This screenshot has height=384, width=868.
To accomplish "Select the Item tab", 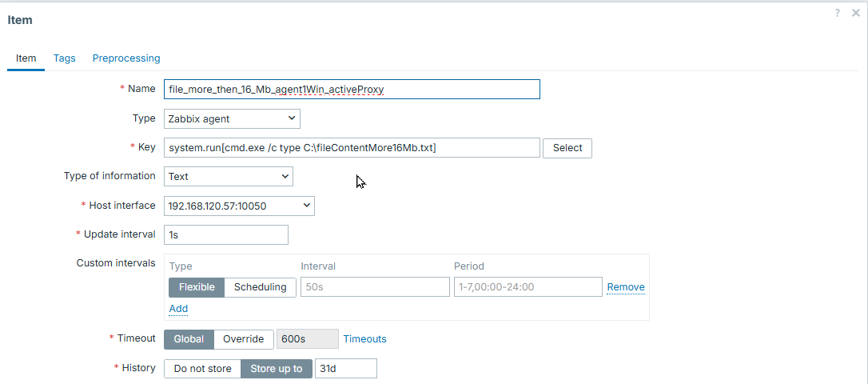I will click(26, 58).
